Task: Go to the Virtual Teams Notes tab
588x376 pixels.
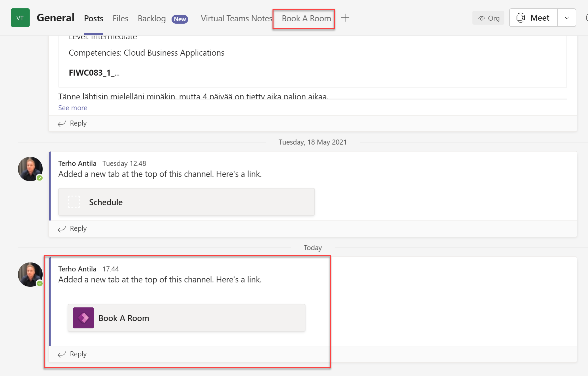Action: 236,19
